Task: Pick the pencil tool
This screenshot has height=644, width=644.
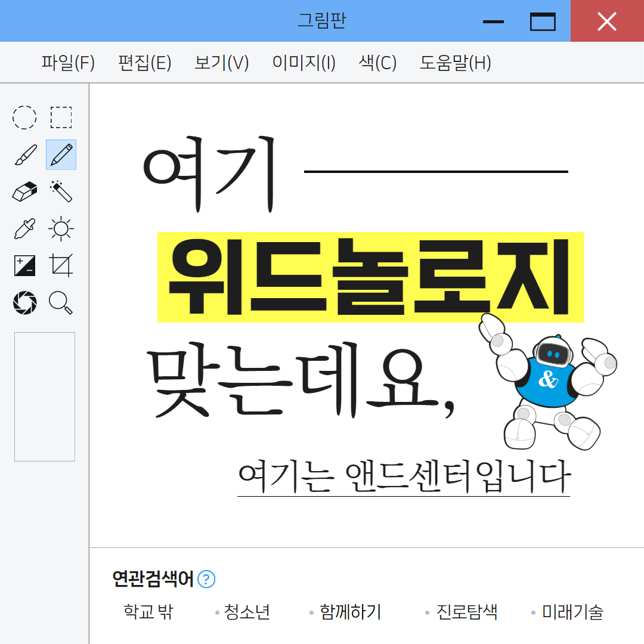Action: pyautogui.click(x=61, y=155)
